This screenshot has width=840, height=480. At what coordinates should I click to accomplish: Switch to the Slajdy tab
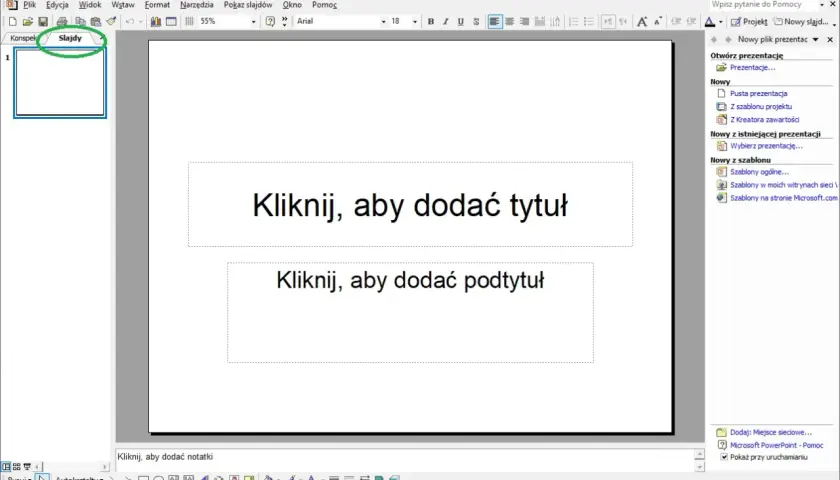pos(70,39)
